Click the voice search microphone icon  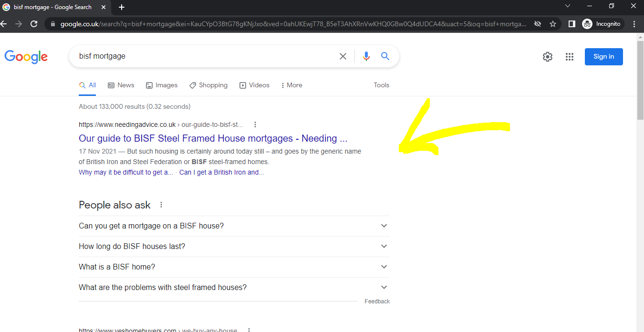[x=366, y=56]
